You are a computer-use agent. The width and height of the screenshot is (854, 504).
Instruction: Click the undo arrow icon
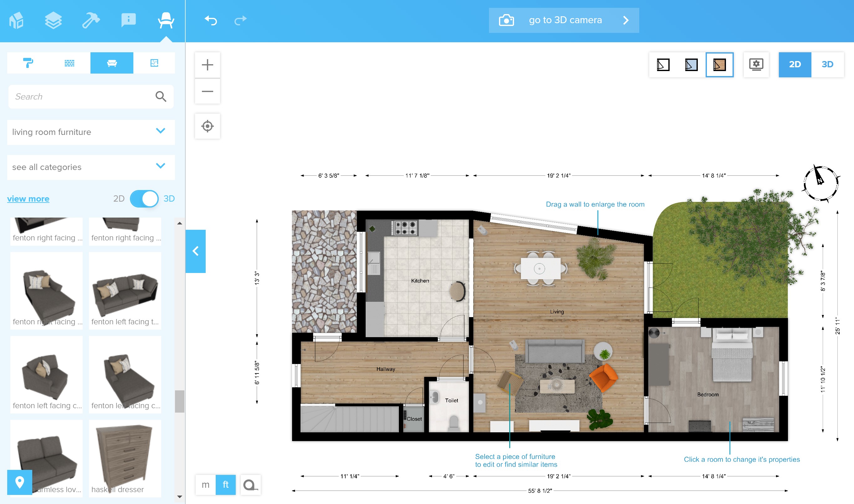[211, 20]
